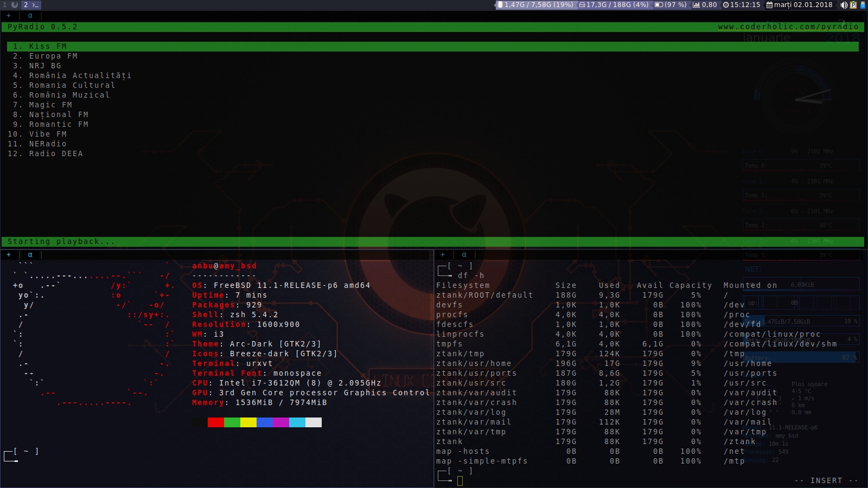Image resolution: width=868 pixels, height=488 pixels.
Task: Click the df -h command text
Action: click(471, 276)
